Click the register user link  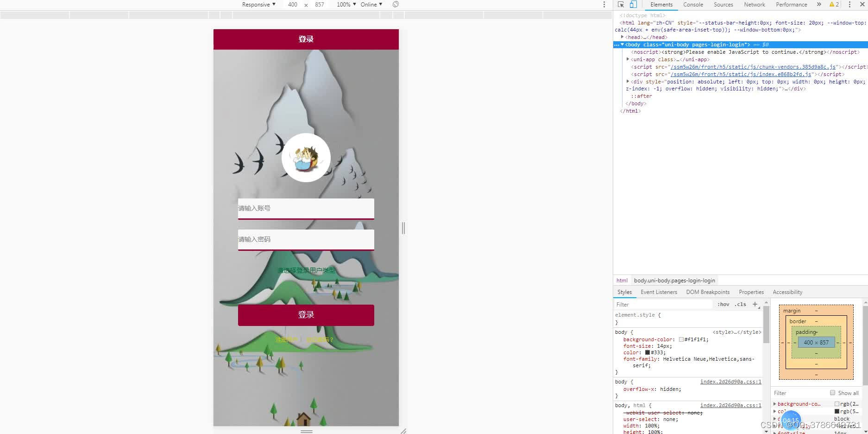tap(287, 340)
